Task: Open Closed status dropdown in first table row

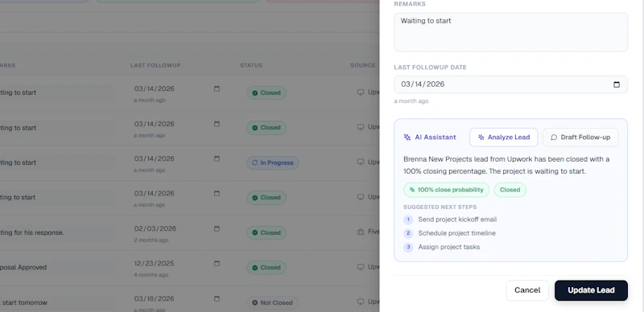Action: pos(266,92)
